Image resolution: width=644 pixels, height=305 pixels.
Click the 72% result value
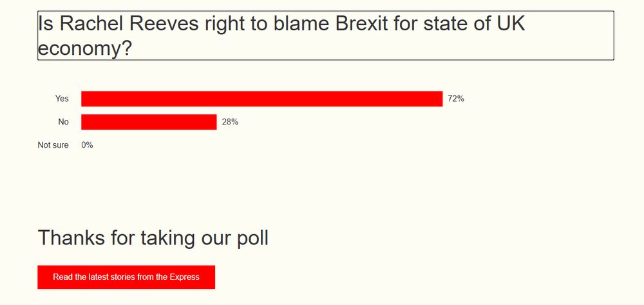tap(456, 99)
